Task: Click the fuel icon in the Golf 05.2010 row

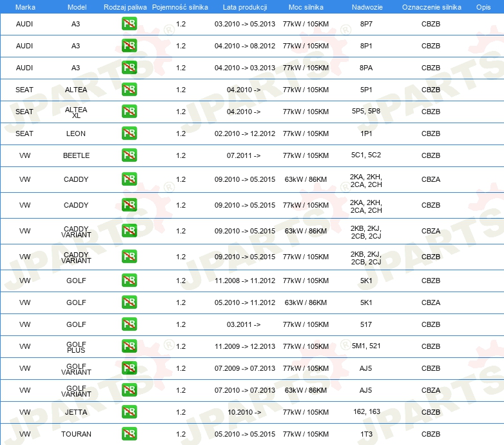Action: [x=129, y=302]
